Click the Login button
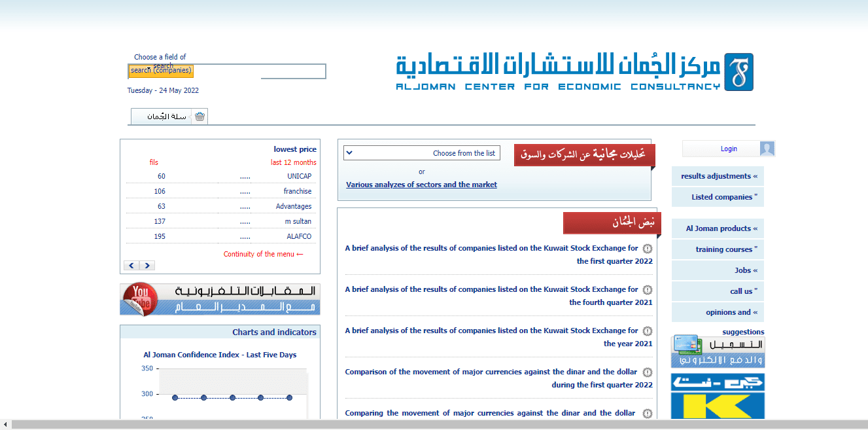The width and height of the screenshot is (868, 430). [x=728, y=149]
